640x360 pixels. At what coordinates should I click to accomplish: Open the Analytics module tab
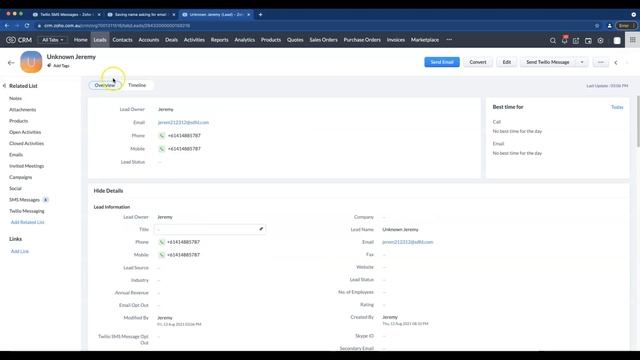coord(244,40)
